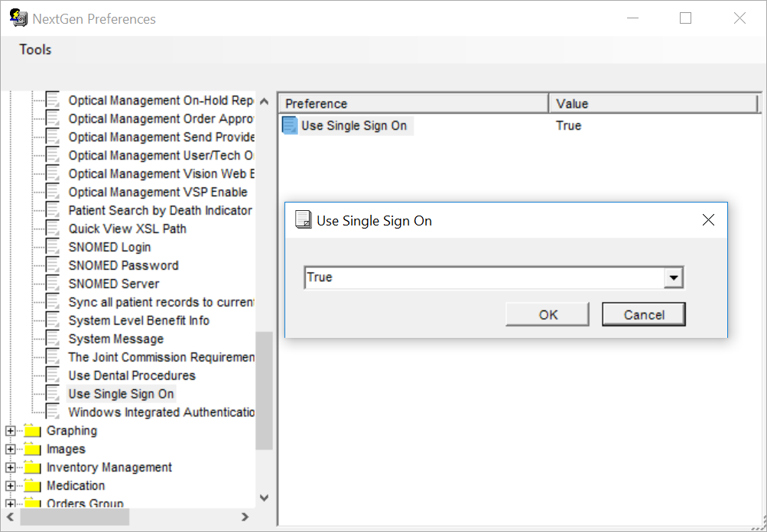Click document icon beside Use Single Sign On tree item
767x532 pixels.
click(x=52, y=394)
